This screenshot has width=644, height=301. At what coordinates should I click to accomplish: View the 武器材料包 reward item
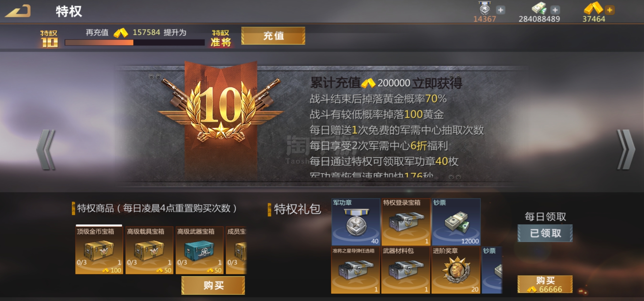[406, 270]
